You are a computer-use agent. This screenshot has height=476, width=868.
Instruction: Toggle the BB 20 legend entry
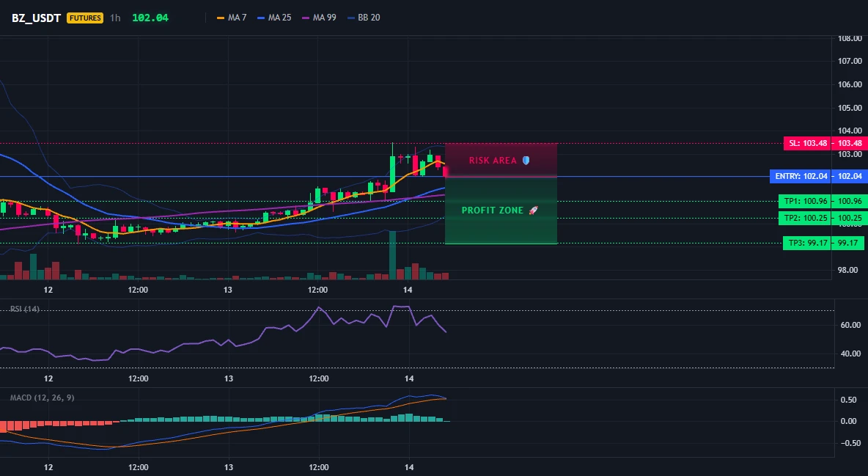coord(364,18)
